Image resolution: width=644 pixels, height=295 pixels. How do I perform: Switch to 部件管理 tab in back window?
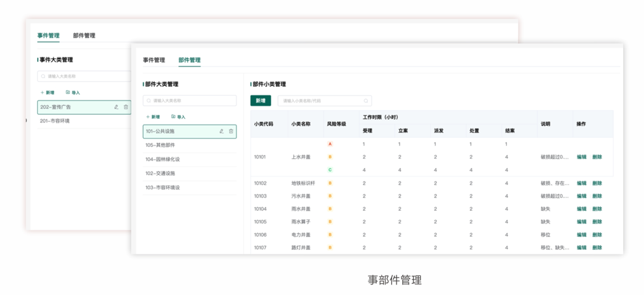click(x=84, y=36)
